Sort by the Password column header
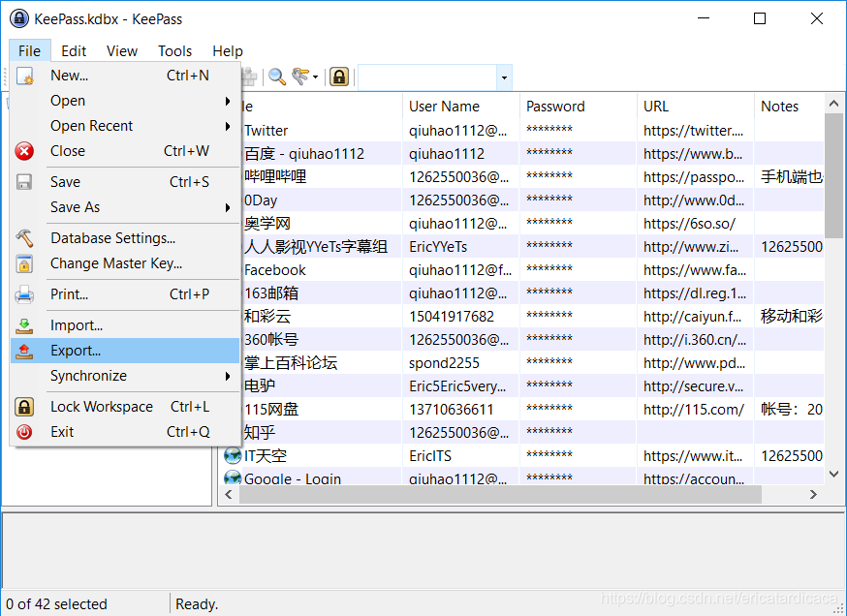 click(578, 107)
